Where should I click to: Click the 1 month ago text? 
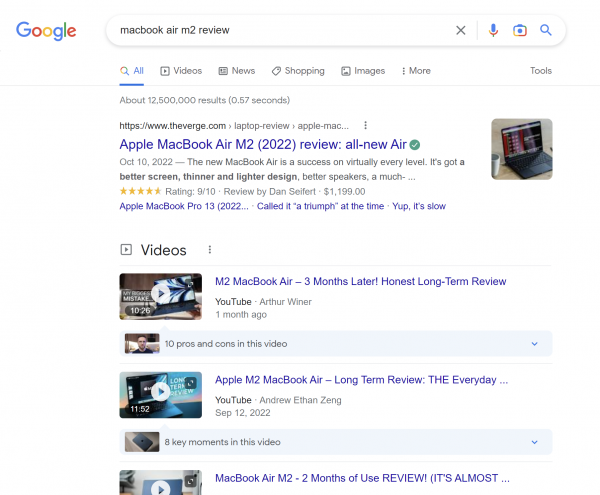coord(241,314)
